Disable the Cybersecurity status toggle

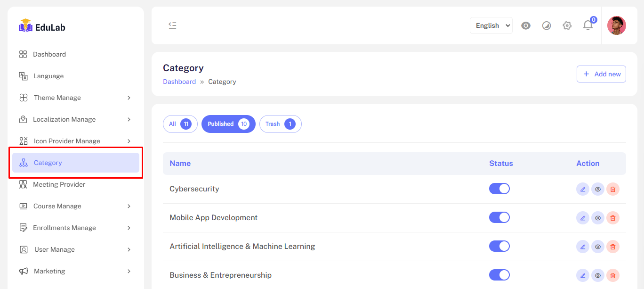pyautogui.click(x=499, y=189)
